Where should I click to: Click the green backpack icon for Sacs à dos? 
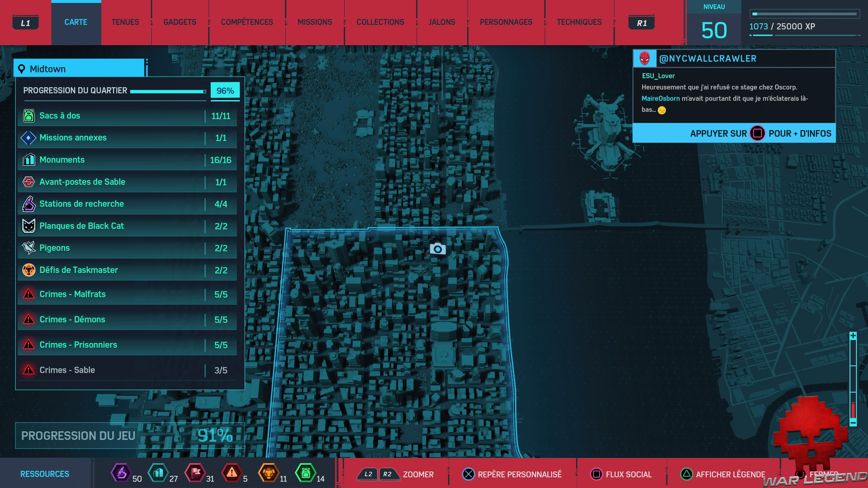tap(29, 115)
